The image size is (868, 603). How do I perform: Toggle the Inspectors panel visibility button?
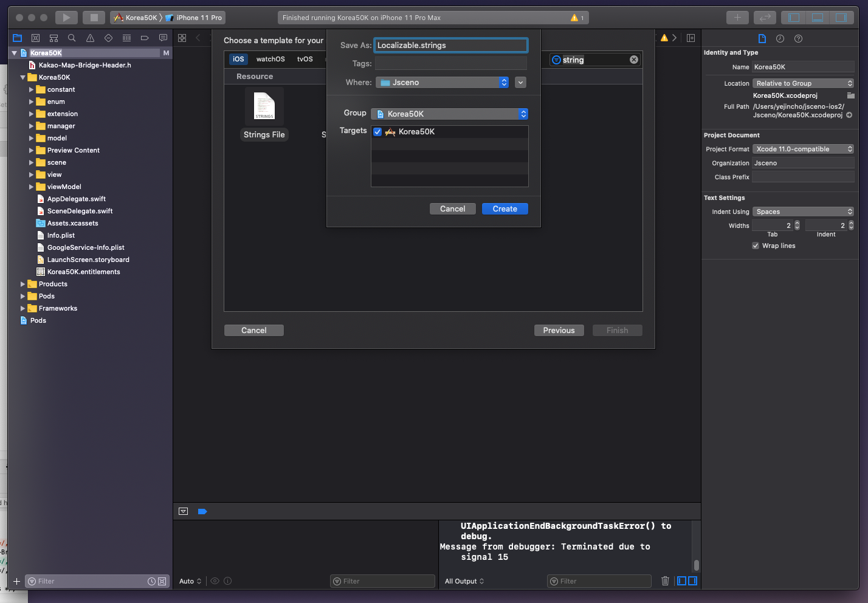[841, 18]
